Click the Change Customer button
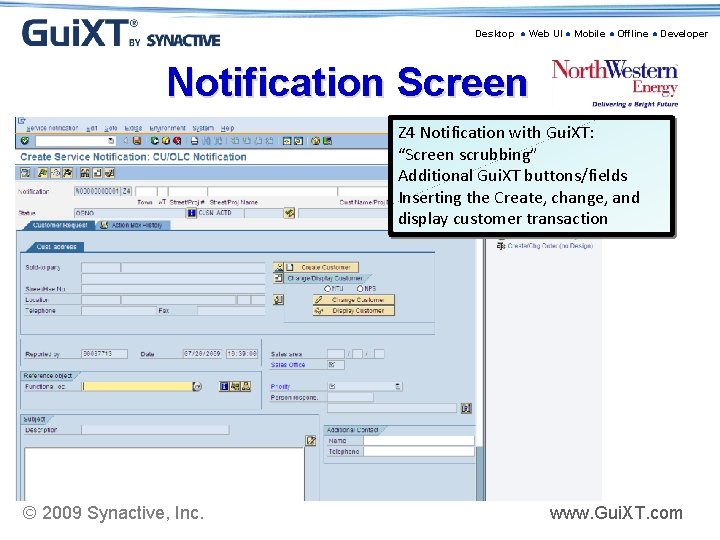This screenshot has height=540, width=720. (x=354, y=300)
